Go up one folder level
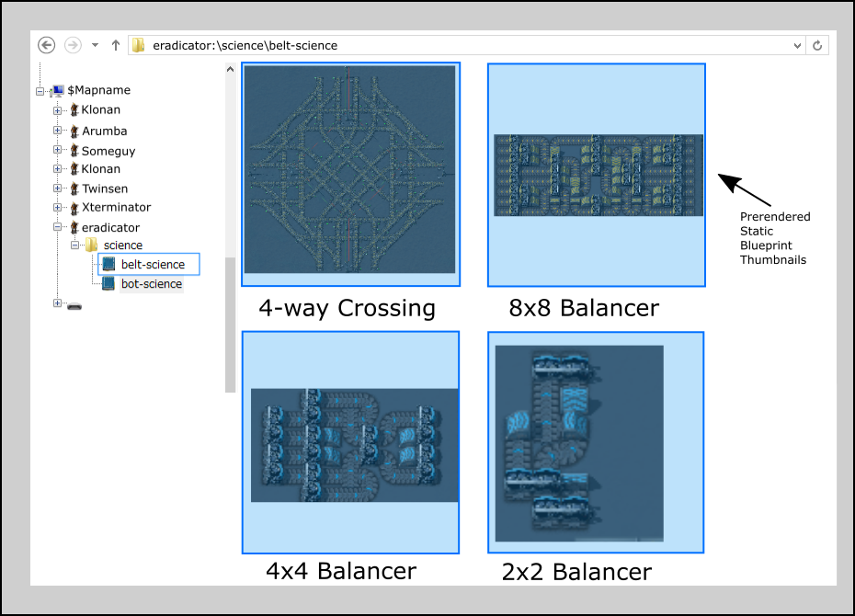The width and height of the screenshot is (855, 616). click(116, 45)
